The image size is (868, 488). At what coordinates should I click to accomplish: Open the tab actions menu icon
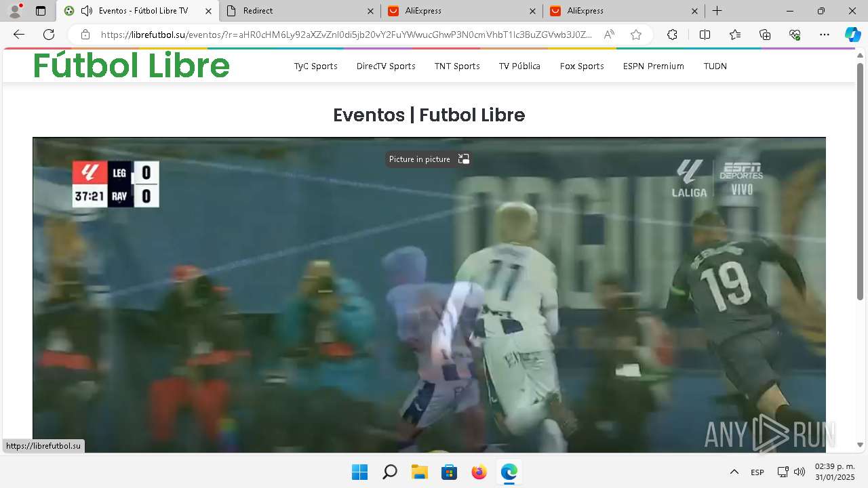tap(41, 11)
